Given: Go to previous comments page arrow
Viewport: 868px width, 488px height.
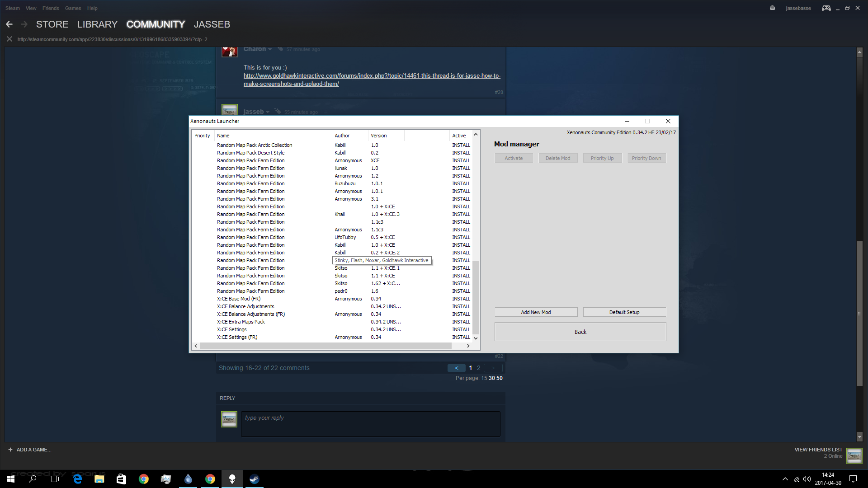Looking at the screenshot, I should (x=456, y=368).
